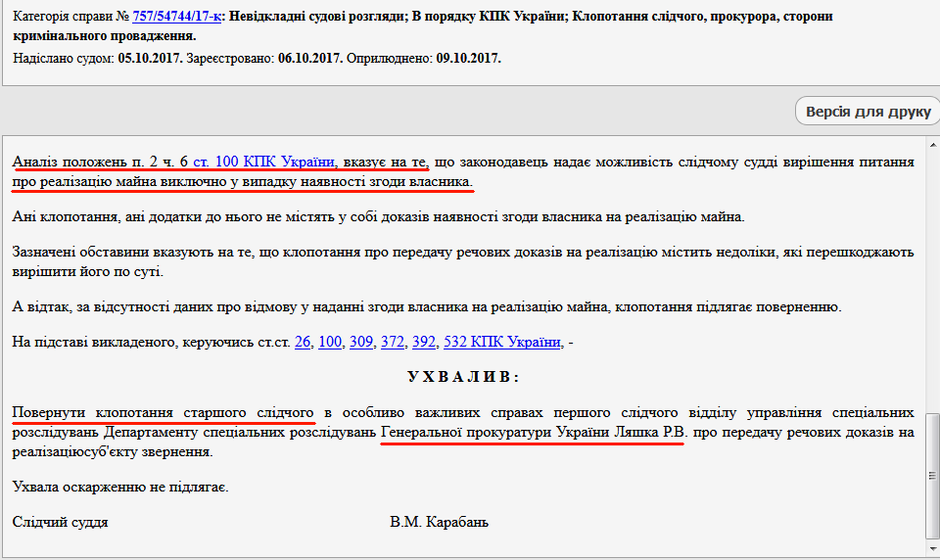Open article 26 link
940x560 pixels.
(303, 342)
